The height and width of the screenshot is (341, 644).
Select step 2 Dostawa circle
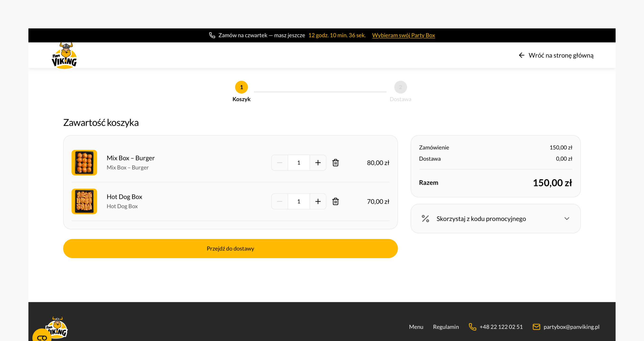tap(401, 87)
